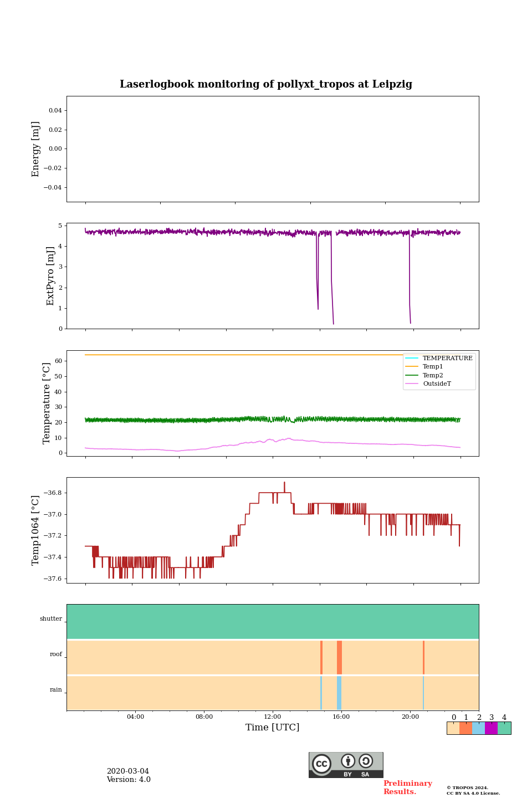Click the wide orange roof band before 16:00
The image size is (532, 798).
click(339, 657)
